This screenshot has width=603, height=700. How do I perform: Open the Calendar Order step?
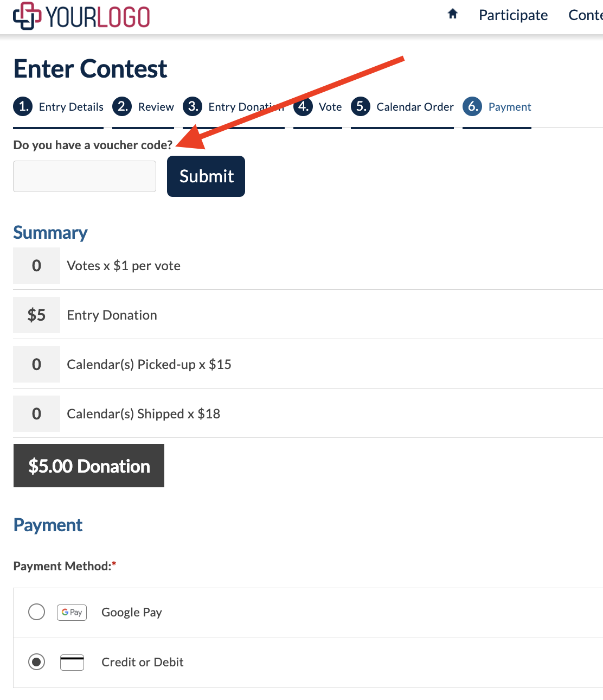(x=415, y=107)
